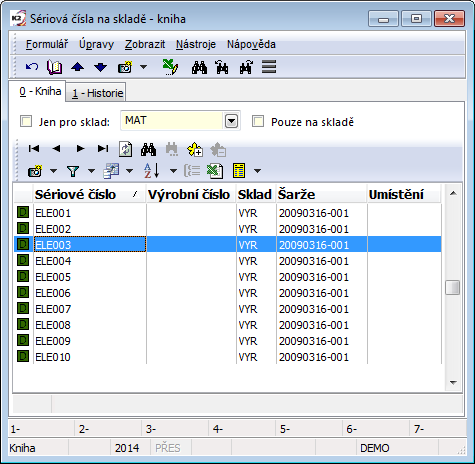The width and height of the screenshot is (475, 464).
Task: Open the Zobrazit menu
Action: click(x=145, y=44)
